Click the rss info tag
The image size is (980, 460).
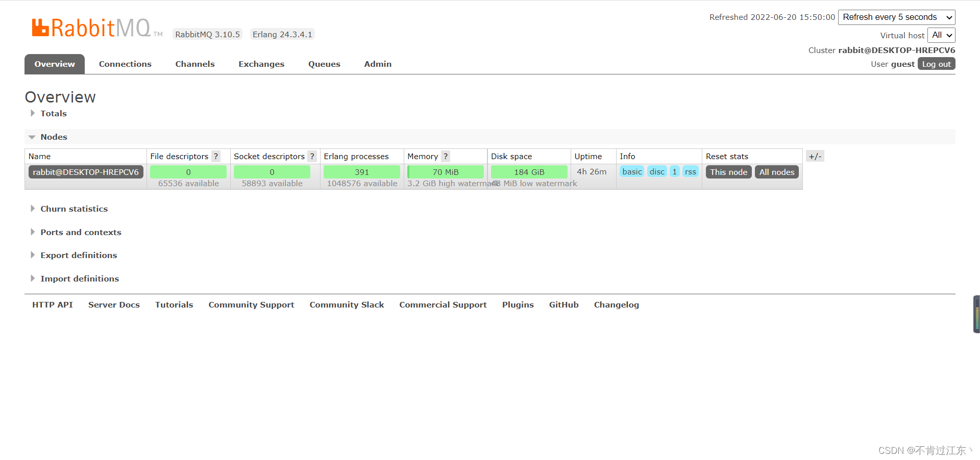tap(691, 171)
